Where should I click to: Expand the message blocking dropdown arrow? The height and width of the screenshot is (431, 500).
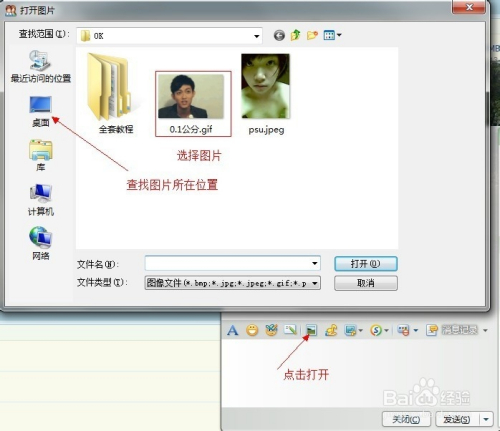coord(416,330)
